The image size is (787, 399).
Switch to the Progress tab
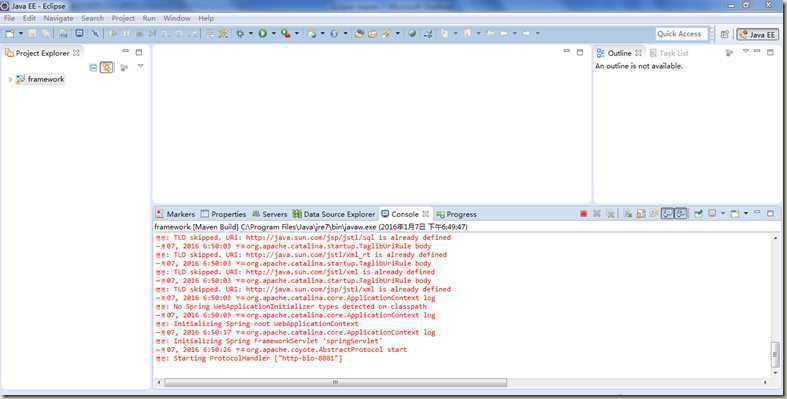click(457, 214)
